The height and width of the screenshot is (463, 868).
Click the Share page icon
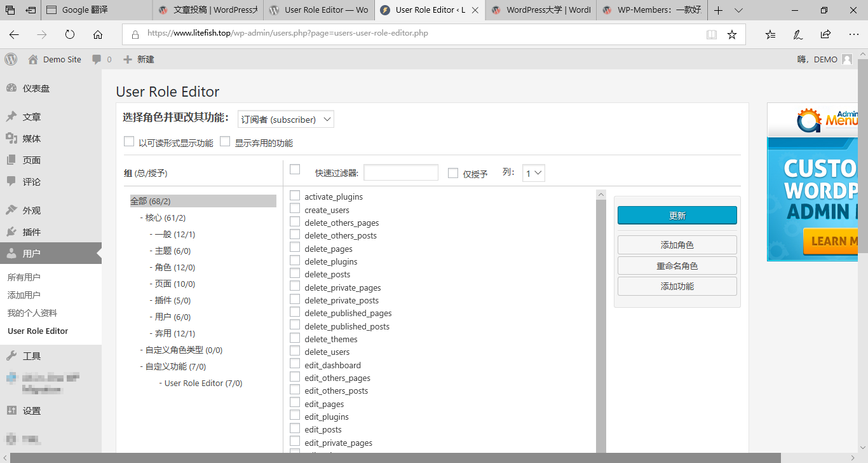click(825, 34)
